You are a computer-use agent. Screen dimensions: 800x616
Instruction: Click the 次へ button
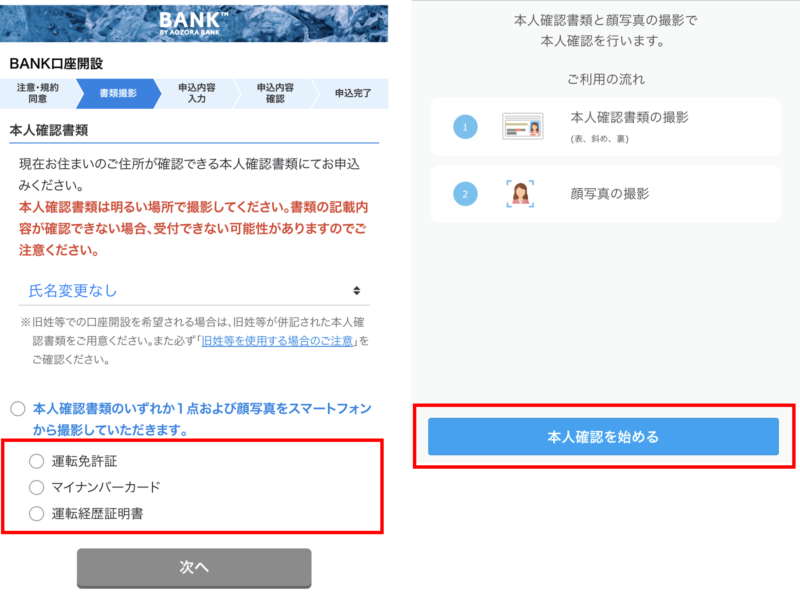point(194,568)
